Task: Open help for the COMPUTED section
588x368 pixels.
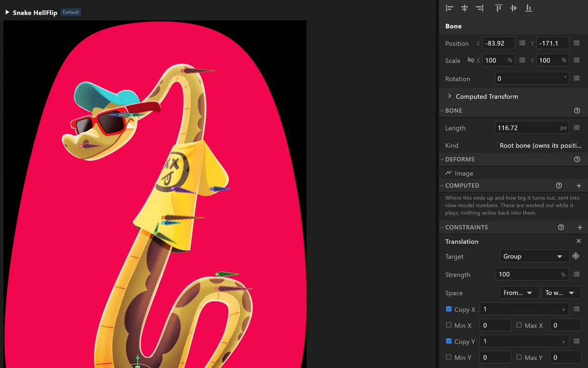Action: pos(559,185)
